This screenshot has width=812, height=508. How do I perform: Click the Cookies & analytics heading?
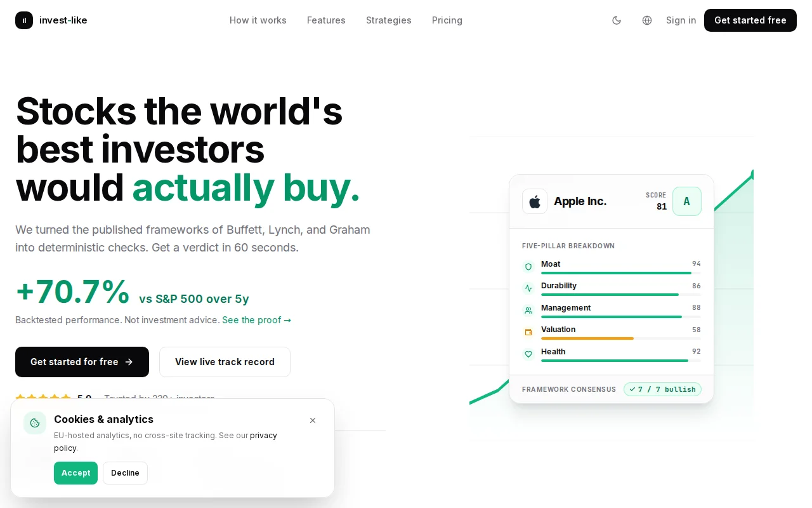coord(103,419)
